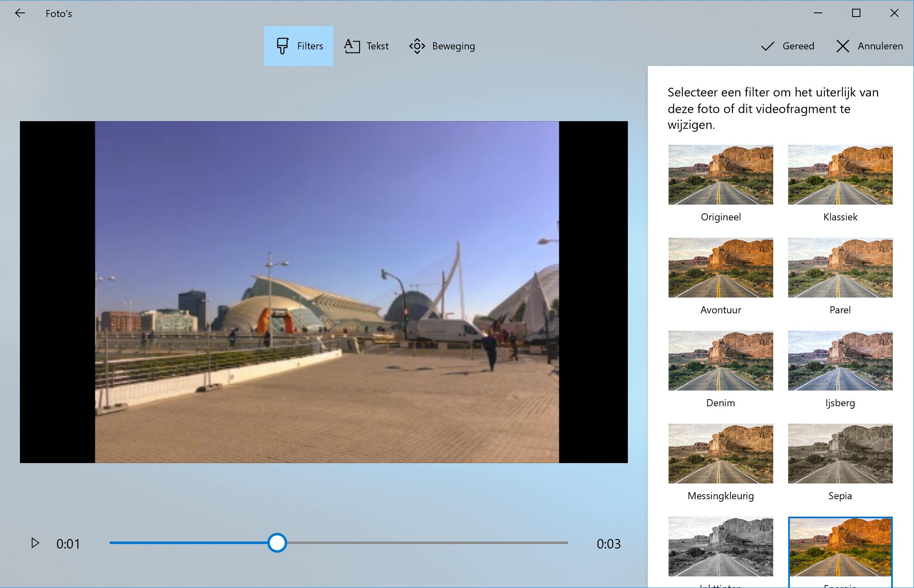The width and height of the screenshot is (914, 588).
Task: Click the video preview image
Action: 326,292
